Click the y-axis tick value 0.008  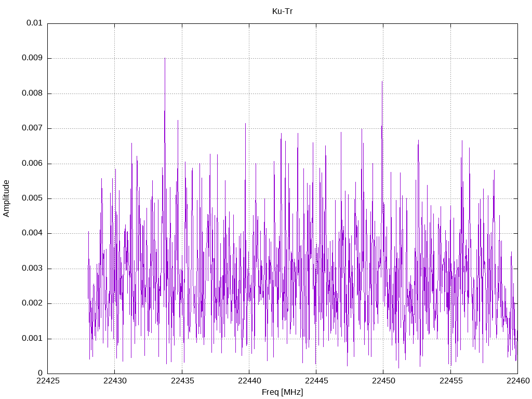[x=32, y=94]
